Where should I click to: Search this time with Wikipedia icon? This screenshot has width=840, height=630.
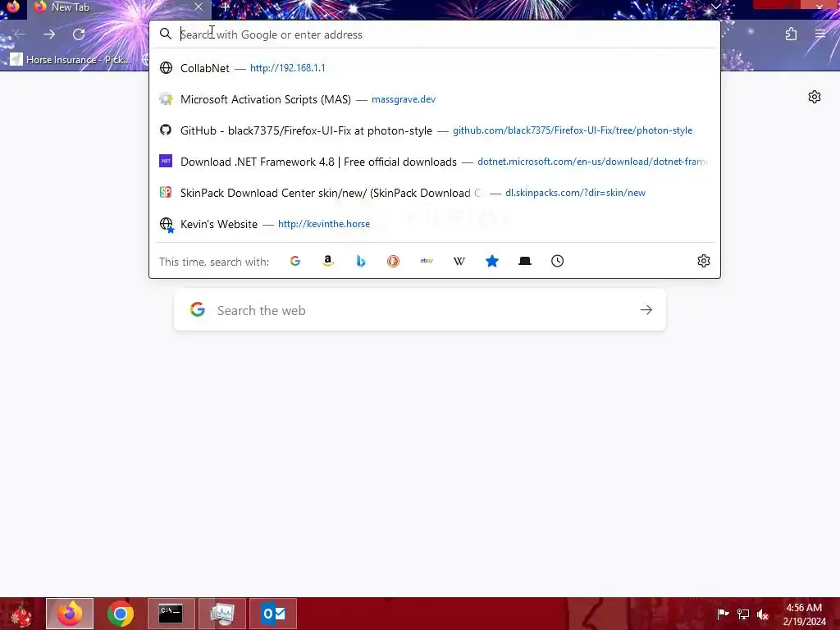pyautogui.click(x=459, y=261)
